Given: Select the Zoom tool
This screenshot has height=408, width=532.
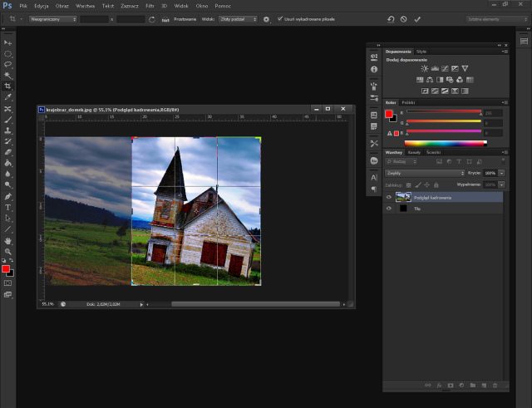Looking at the screenshot, I should (7, 252).
